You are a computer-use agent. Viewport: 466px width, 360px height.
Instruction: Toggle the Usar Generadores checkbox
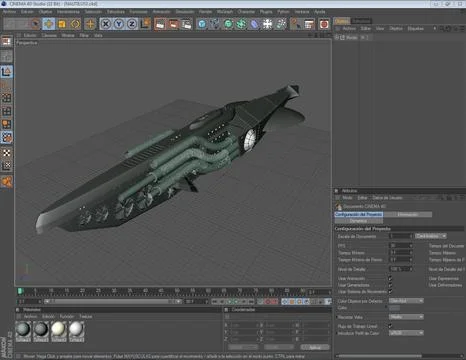coord(390,285)
